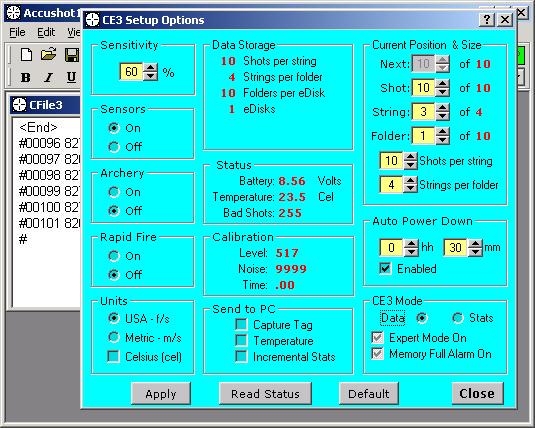Screen dimensions: 535x428
Task: Click the New document icon
Action: 26,55
